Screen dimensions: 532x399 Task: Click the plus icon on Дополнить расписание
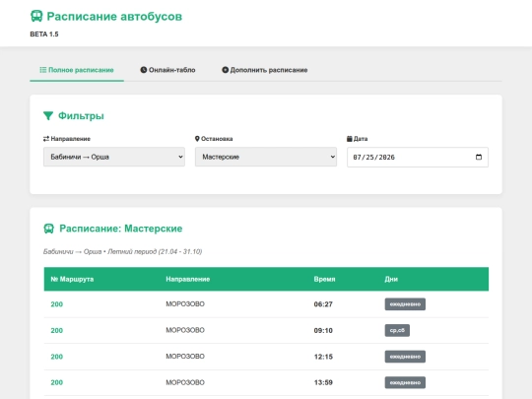tap(225, 70)
